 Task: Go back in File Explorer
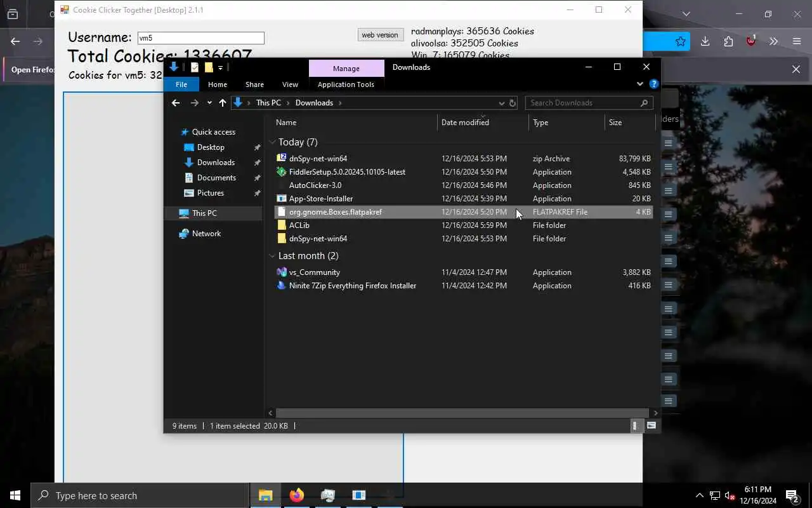tap(176, 103)
